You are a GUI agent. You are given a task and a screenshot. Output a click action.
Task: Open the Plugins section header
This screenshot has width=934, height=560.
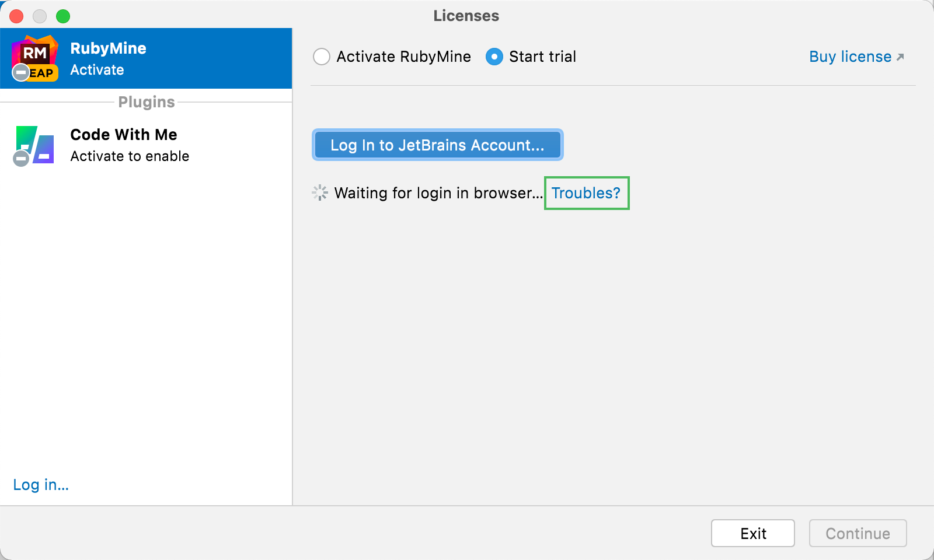pyautogui.click(x=146, y=101)
